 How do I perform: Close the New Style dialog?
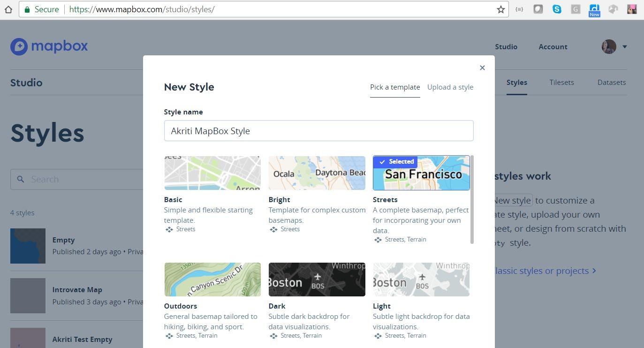click(482, 68)
